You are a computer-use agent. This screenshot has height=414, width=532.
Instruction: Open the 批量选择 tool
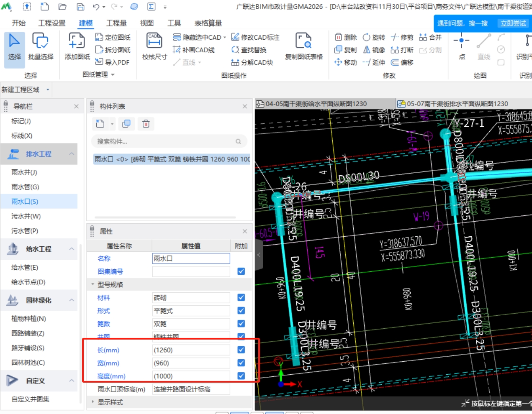tap(41, 47)
